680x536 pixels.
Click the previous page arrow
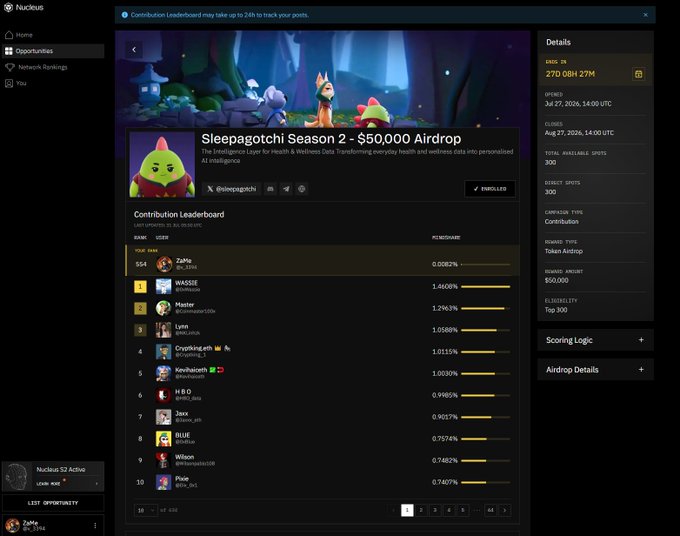(x=393, y=510)
